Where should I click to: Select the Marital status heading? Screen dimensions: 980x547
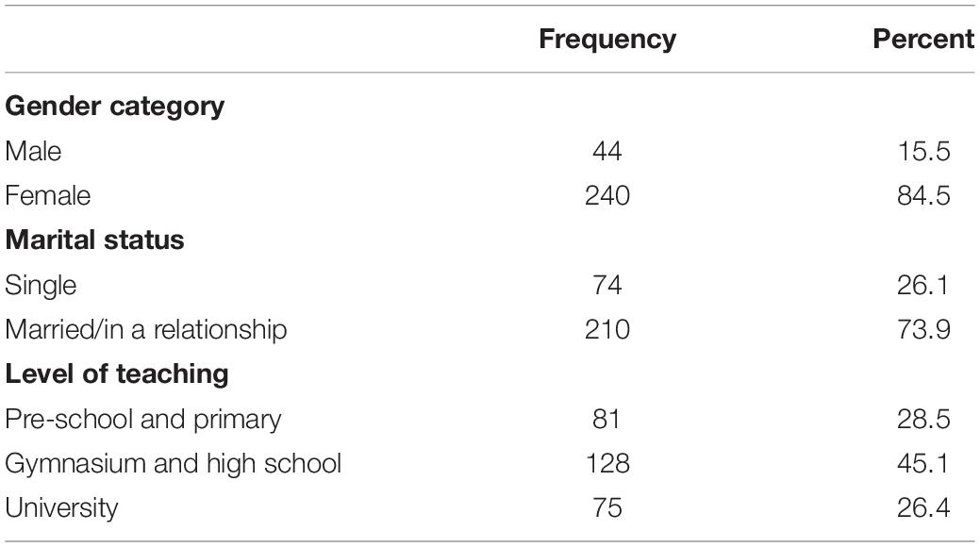coord(94,240)
